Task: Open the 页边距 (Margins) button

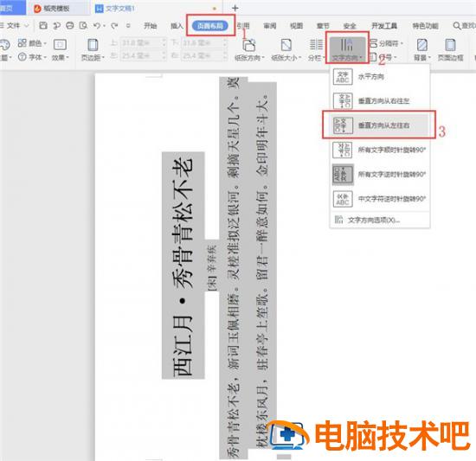Action: coord(93,49)
